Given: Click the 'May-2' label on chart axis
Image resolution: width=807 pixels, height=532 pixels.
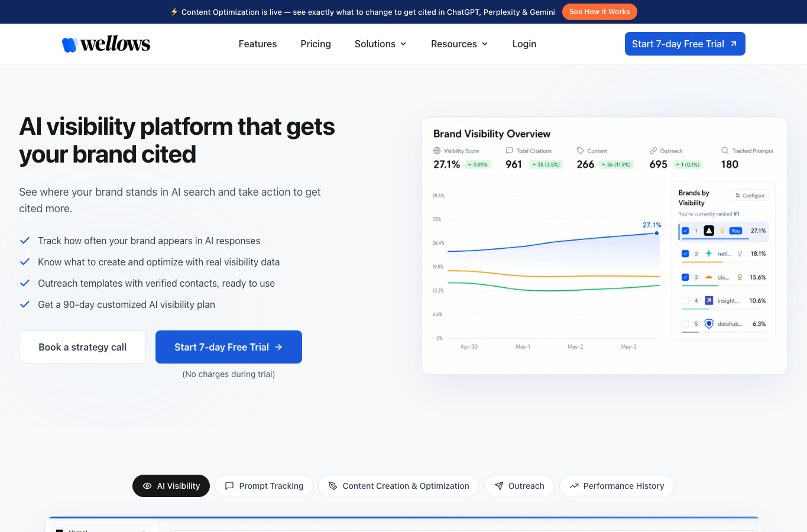Looking at the screenshot, I should pyautogui.click(x=575, y=346).
